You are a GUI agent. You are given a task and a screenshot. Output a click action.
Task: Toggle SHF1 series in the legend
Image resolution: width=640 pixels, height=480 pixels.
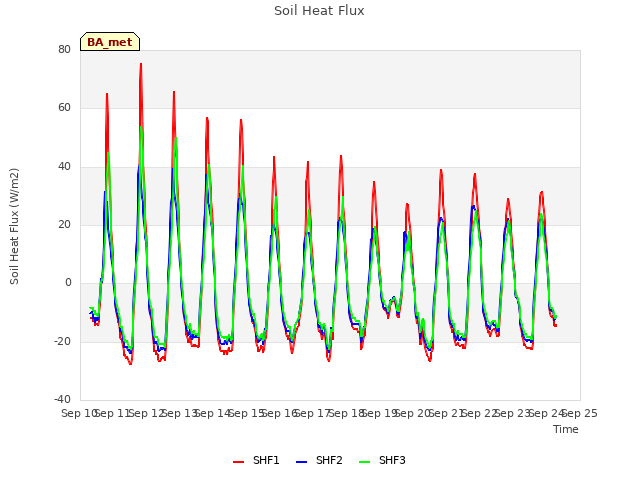pos(256,460)
